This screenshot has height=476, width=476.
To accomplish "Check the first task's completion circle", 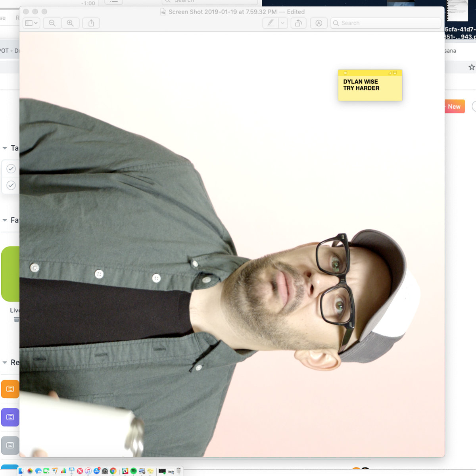I will pyautogui.click(x=11, y=169).
